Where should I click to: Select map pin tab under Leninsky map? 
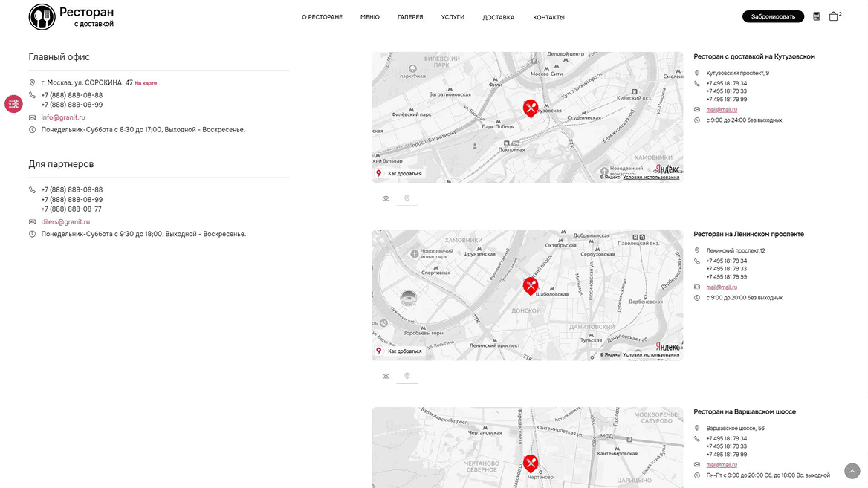[x=407, y=376]
